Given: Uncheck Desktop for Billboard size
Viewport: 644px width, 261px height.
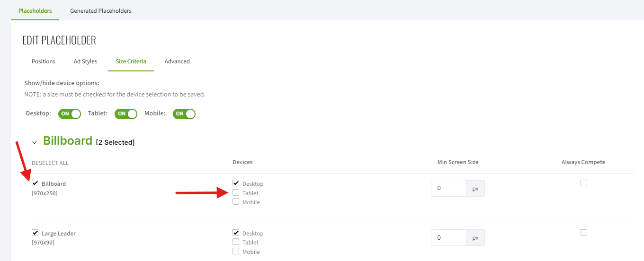Looking at the screenshot, I should [236, 183].
